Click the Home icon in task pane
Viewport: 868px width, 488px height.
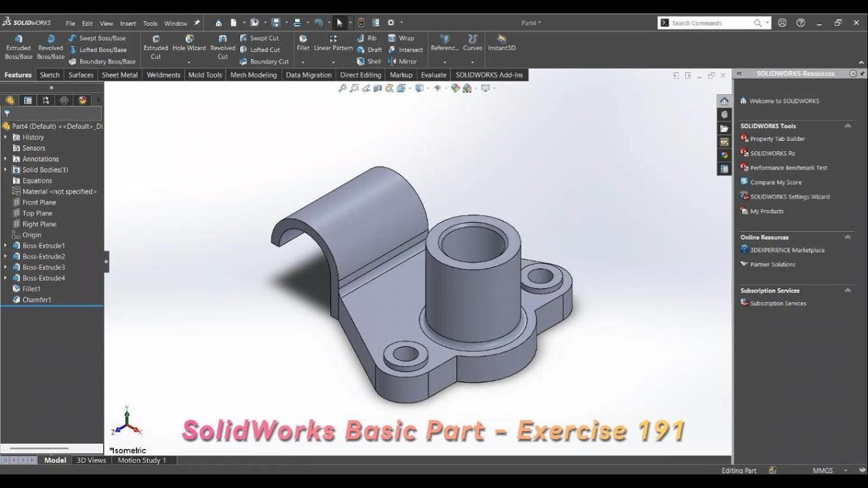[x=724, y=101]
